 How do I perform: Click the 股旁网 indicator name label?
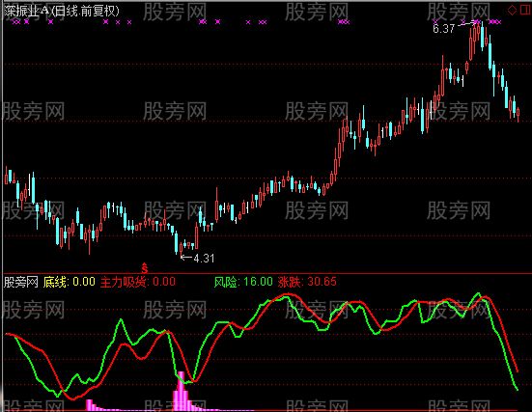tap(20, 282)
